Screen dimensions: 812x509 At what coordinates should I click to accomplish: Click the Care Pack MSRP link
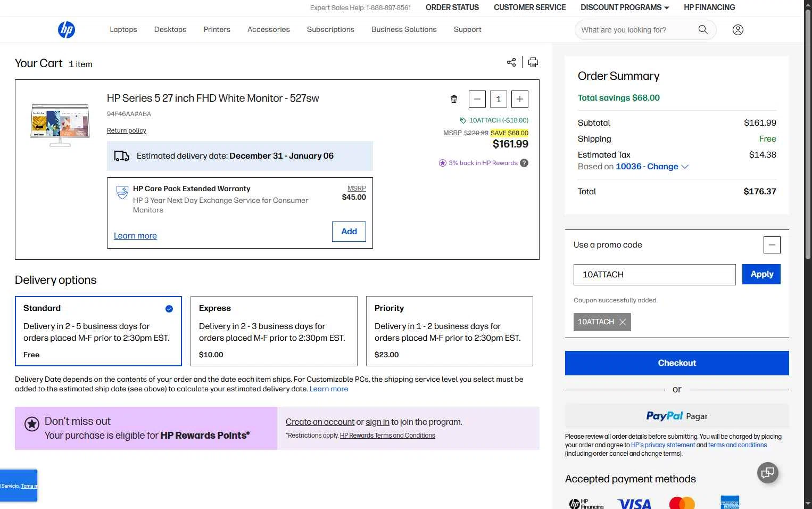(357, 188)
